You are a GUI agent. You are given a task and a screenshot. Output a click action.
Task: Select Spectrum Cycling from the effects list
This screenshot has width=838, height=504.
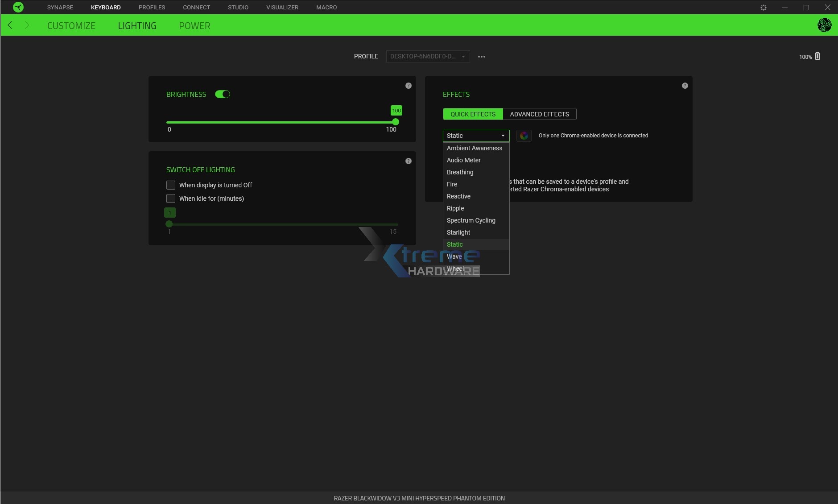[x=471, y=220]
